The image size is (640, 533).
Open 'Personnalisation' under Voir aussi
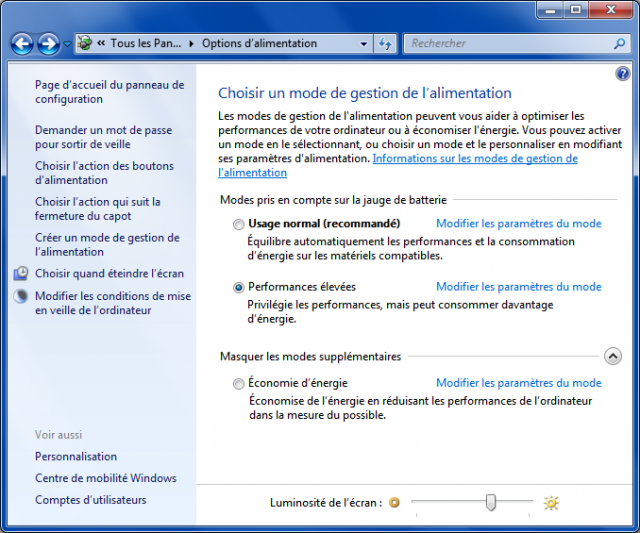point(76,457)
